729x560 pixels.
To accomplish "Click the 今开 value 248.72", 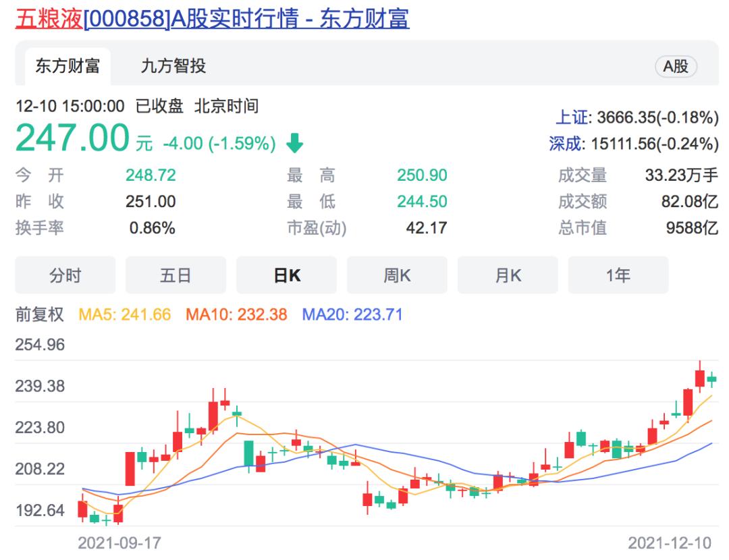I will pyautogui.click(x=151, y=175).
